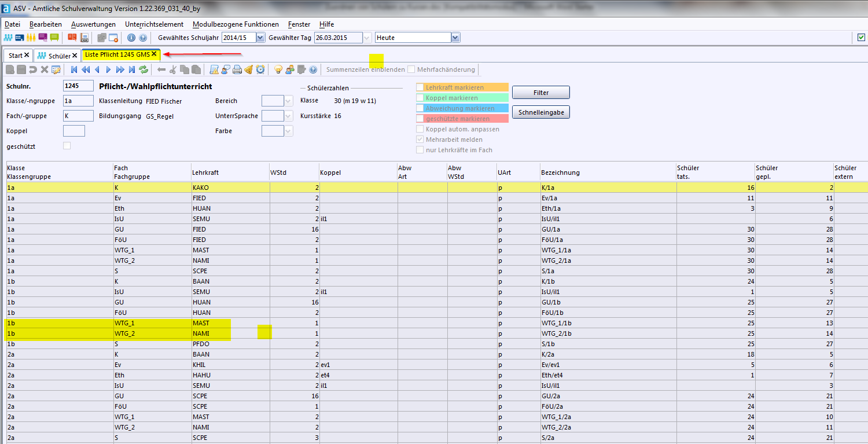Image resolution: width=868 pixels, height=444 pixels.
Task: Sort by Lehrkraft column header
Action: [230, 173]
